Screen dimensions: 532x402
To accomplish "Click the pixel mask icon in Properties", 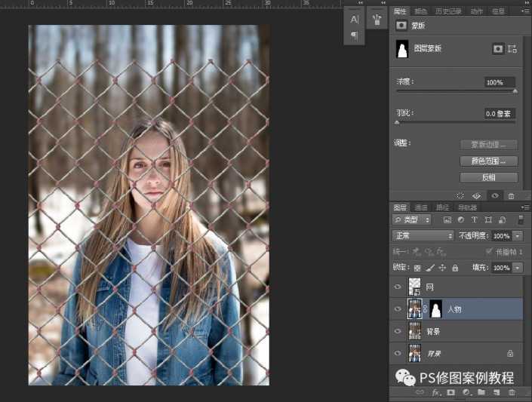I will point(498,49).
